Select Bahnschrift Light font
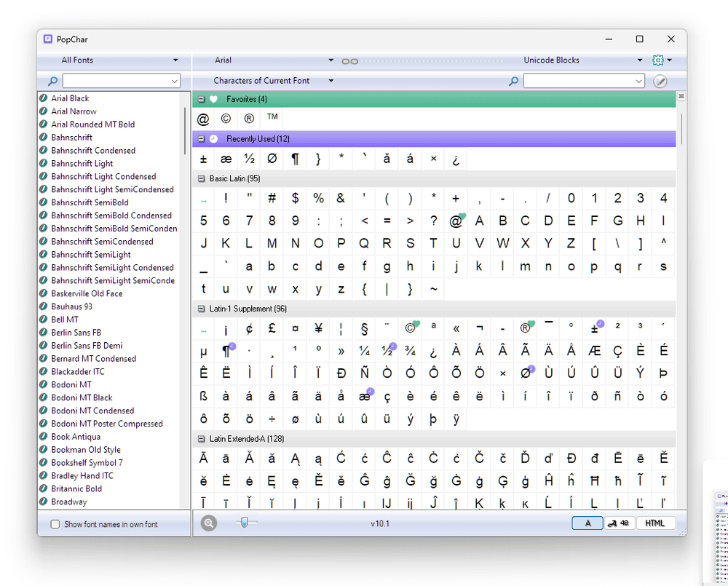The width and height of the screenshot is (728, 586). pyautogui.click(x=82, y=164)
